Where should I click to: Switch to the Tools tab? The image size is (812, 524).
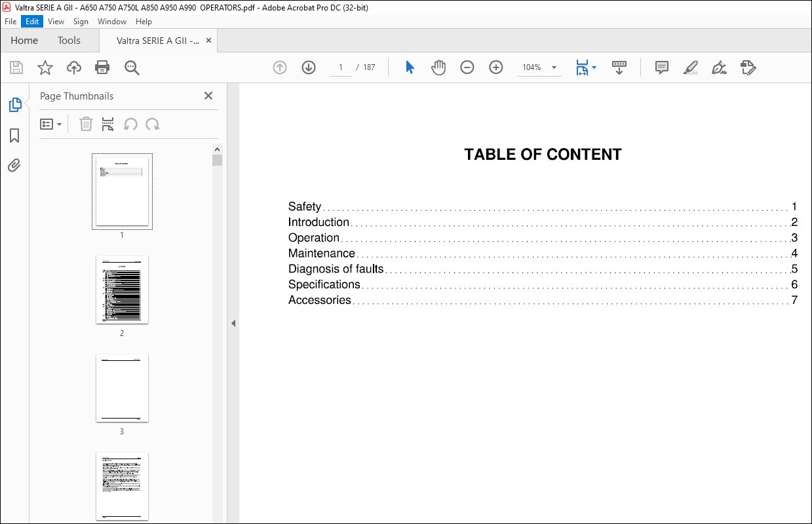69,41
